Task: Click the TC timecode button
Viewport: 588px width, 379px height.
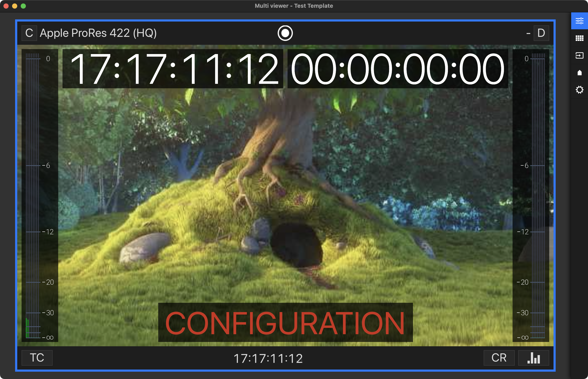Action: tap(37, 358)
